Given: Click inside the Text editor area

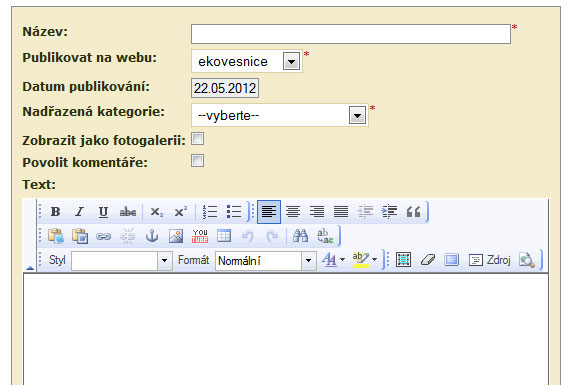Looking at the screenshot, I should pyautogui.click(x=286, y=329).
